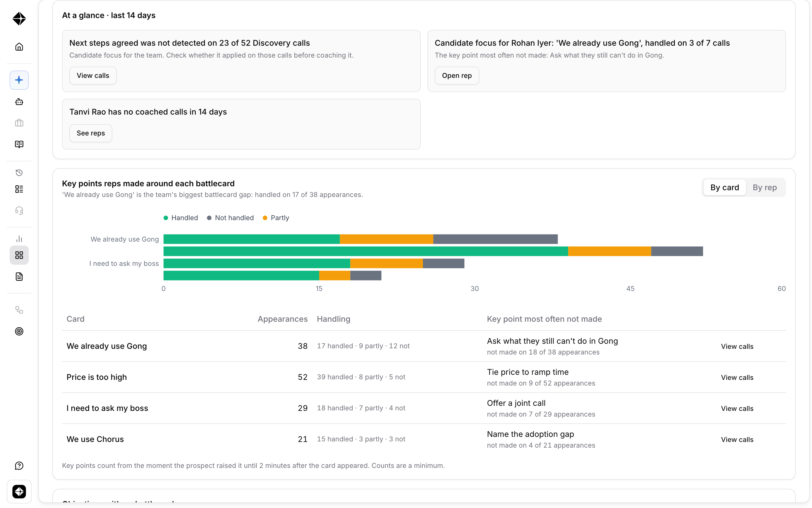Viewport: 812px width, 508px height.
Task: Click Open rep for Rohan Iyer
Action: point(457,76)
